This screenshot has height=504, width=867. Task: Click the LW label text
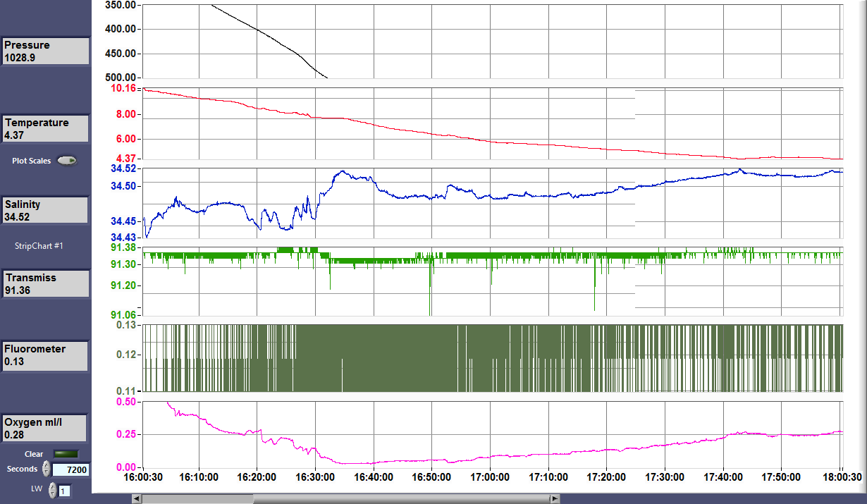[36, 489]
